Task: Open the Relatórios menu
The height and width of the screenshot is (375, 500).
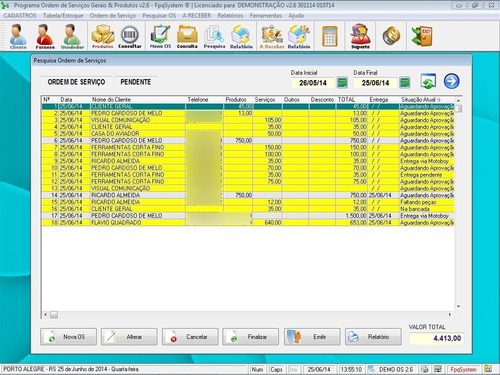Action: 230,16
